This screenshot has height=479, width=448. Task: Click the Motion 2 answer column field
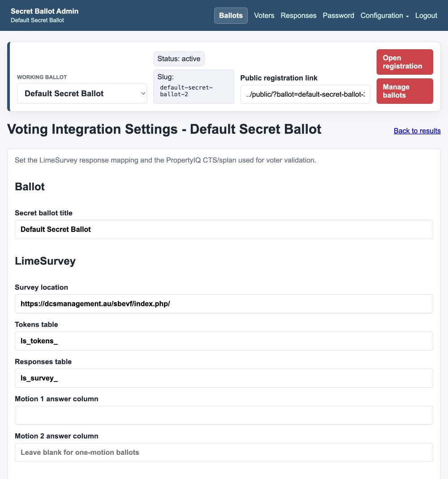224,453
